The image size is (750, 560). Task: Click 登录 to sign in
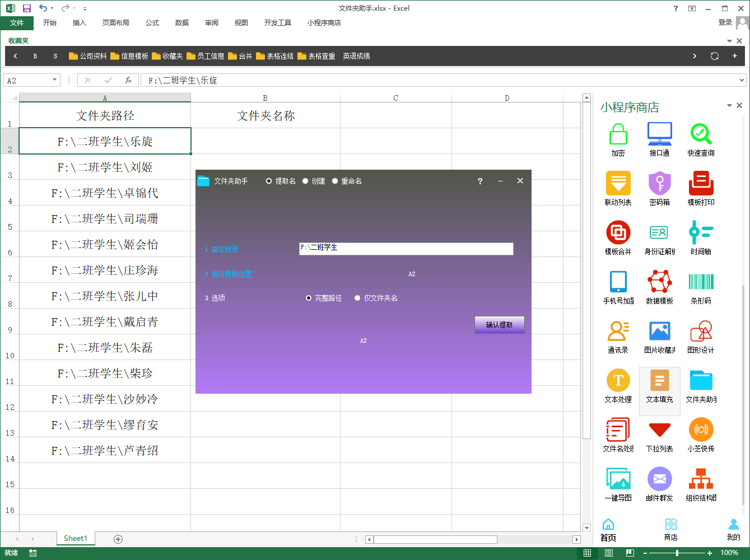725,22
